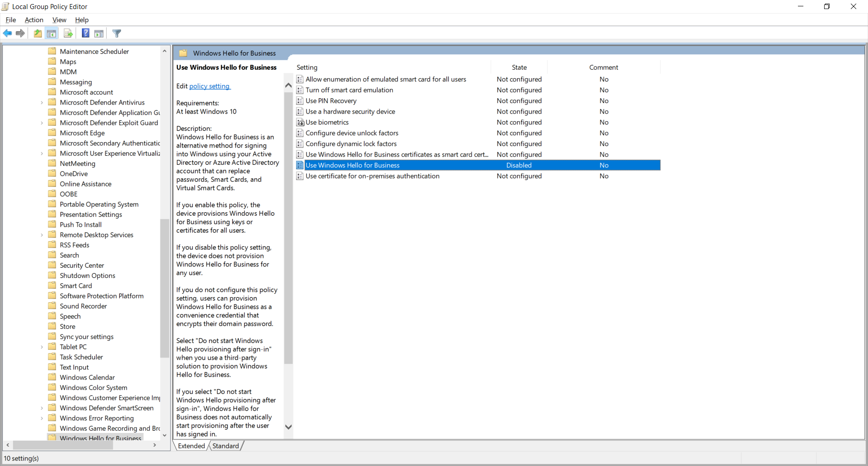Select Use PIN Recovery setting row
The height and width of the screenshot is (466, 868).
click(478, 101)
